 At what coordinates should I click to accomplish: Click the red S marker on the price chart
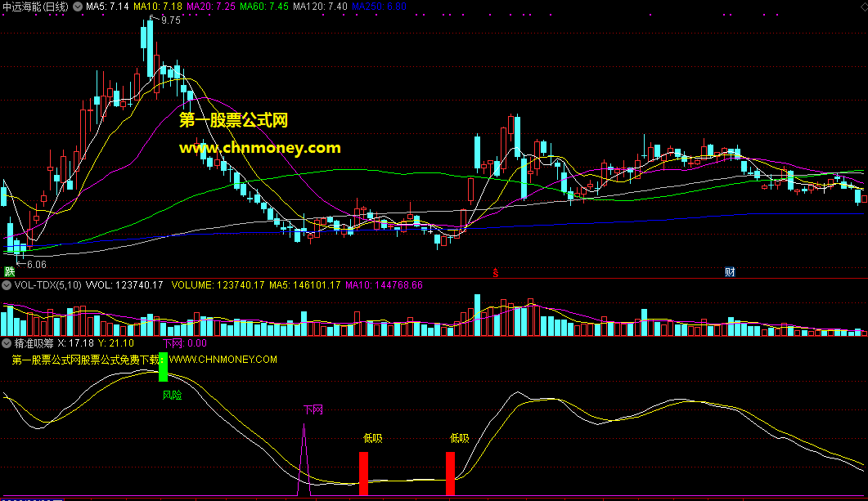(496, 273)
